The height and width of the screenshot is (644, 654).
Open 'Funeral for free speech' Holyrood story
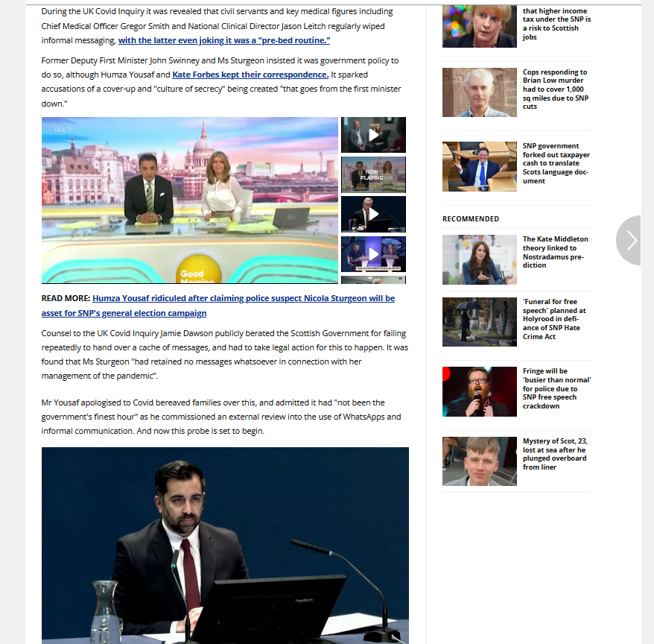click(554, 319)
